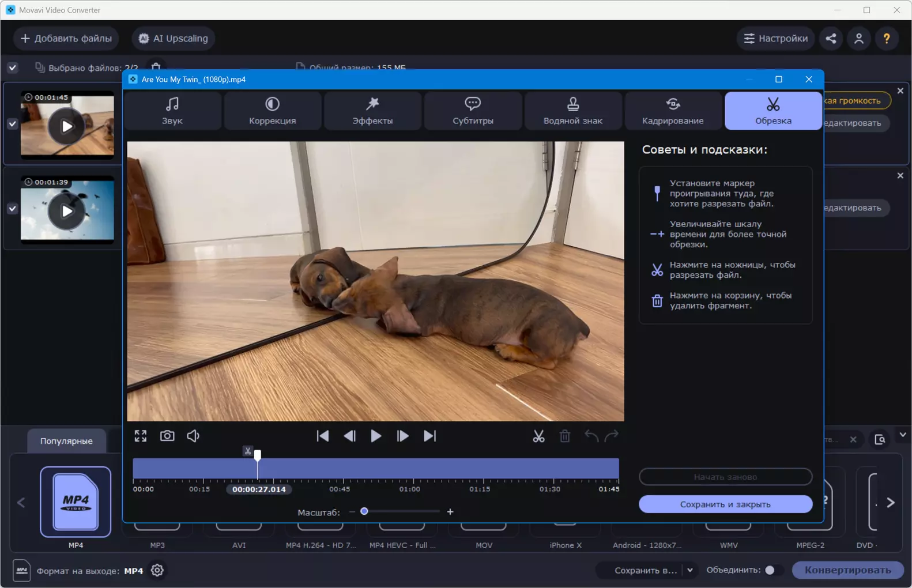This screenshot has height=588, width=912.
Task: Select the Субтитры tab
Action: pos(473,111)
